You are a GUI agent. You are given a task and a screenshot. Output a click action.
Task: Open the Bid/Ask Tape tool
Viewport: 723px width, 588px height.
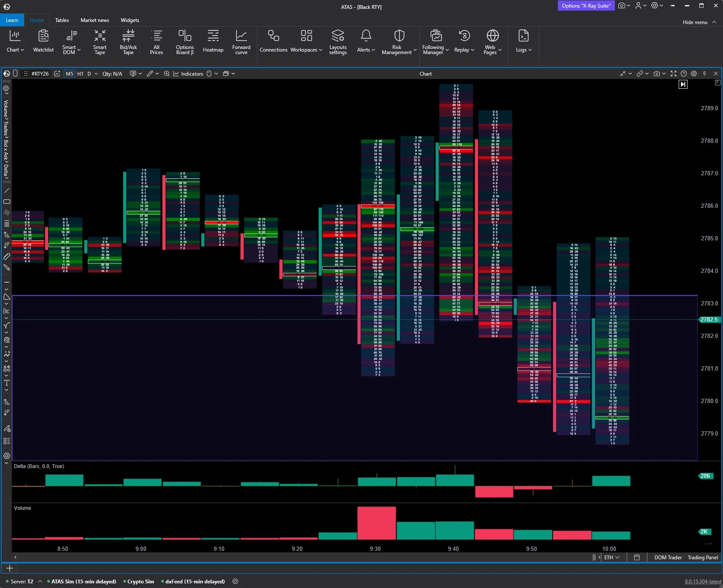pyautogui.click(x=128, y=41)
